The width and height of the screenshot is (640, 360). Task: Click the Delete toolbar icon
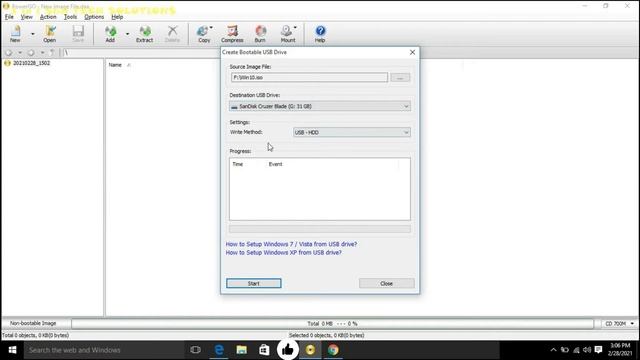point(172,33)
